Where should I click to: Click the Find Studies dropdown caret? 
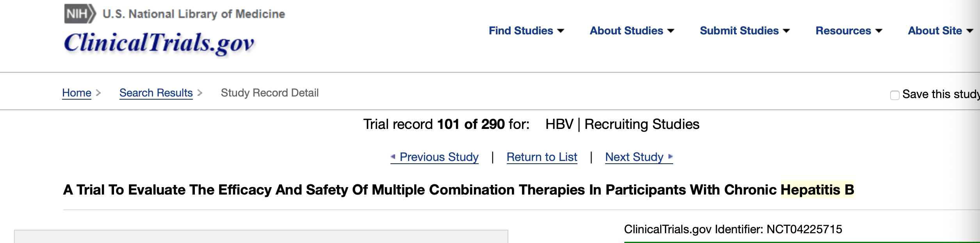pyautogui.click(x=561, y=31)
